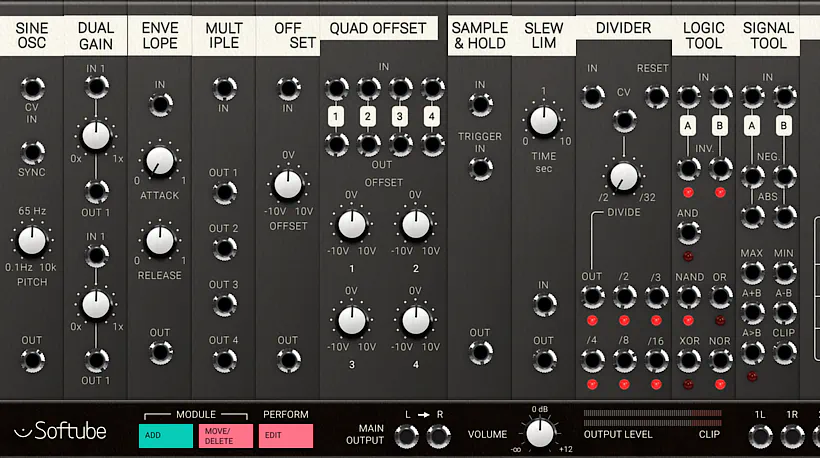Viewport: 820px width, 458px height.
Task: Click the Logic Tool NOR jack
Action: [x=720, y=360]
